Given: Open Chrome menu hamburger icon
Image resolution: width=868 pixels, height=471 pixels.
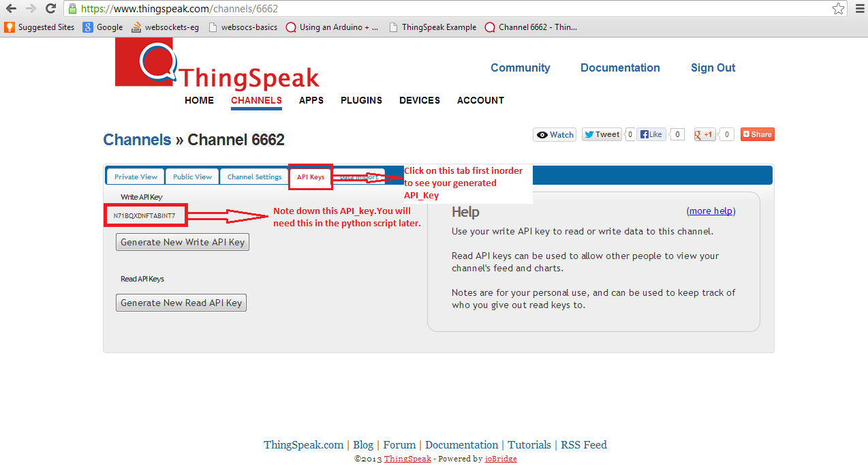Looking at the screenshot, I should click(x=858, y=9).
